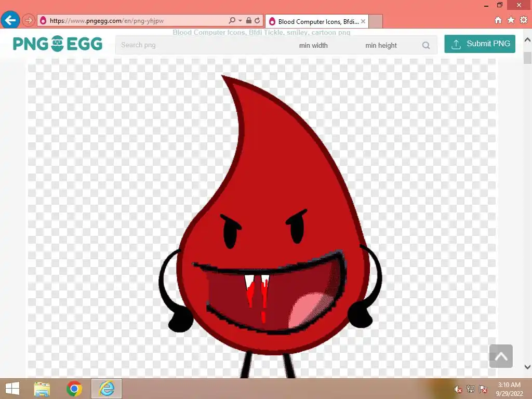Click the network tray icon

pos(471,389)
